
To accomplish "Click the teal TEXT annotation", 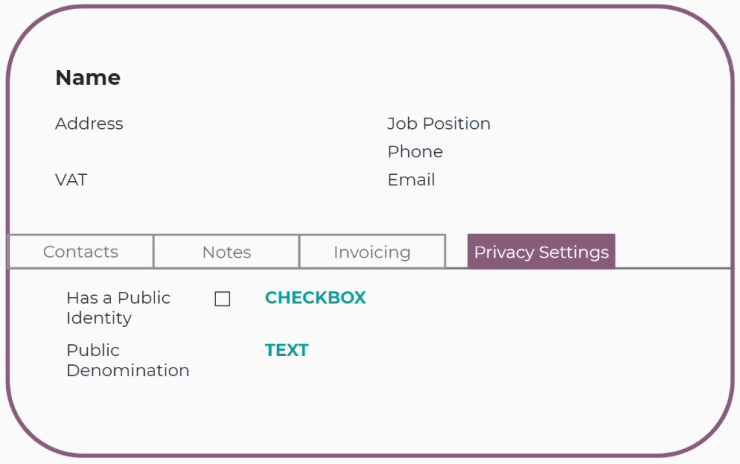I will point(286,350).
